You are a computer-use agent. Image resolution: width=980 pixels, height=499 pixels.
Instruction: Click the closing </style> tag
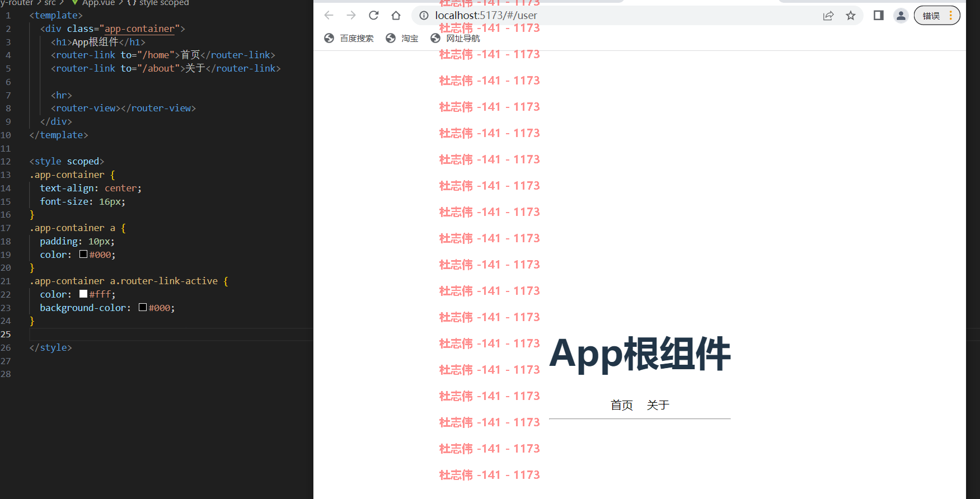click(50, 347)
